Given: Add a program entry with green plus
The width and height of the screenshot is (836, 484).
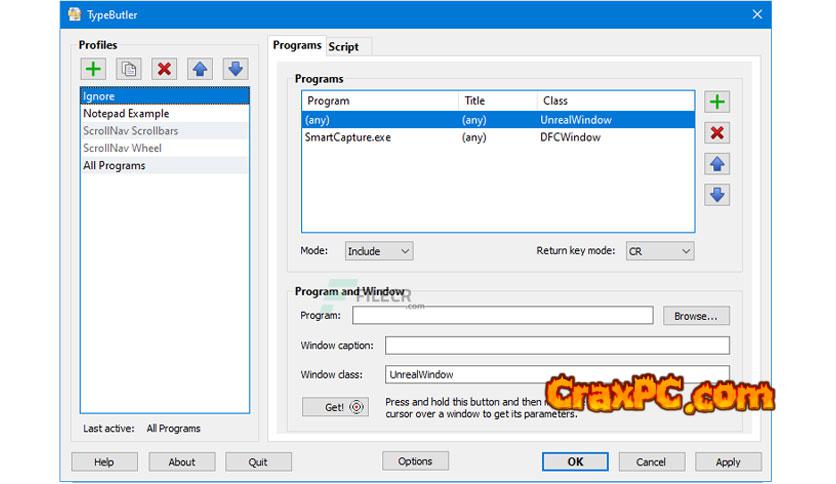Looking at the screenshot, I should pos(717,101).
